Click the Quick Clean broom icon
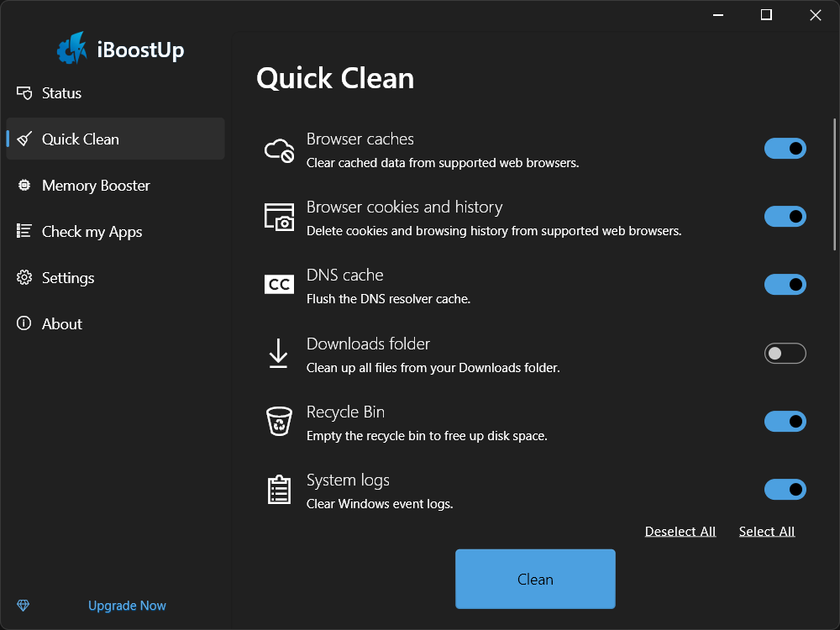Screen dimensions: 840x630 point(24,139)
